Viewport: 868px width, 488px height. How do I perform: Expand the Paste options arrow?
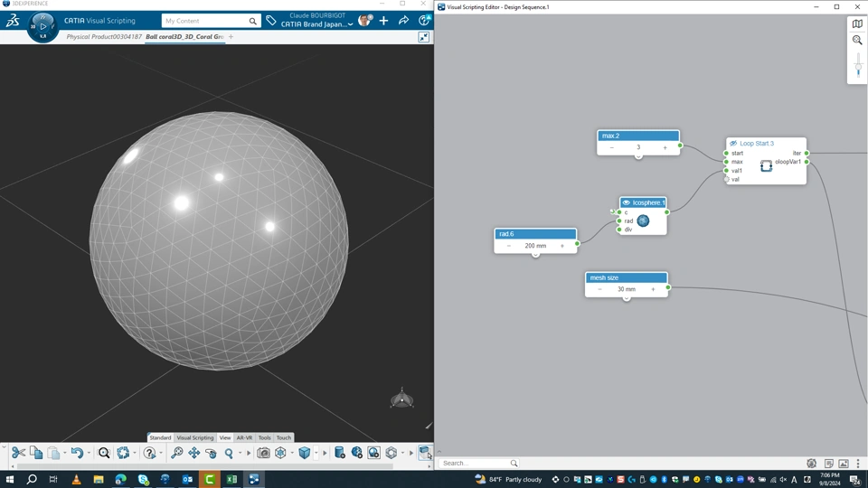coord(65,453)
